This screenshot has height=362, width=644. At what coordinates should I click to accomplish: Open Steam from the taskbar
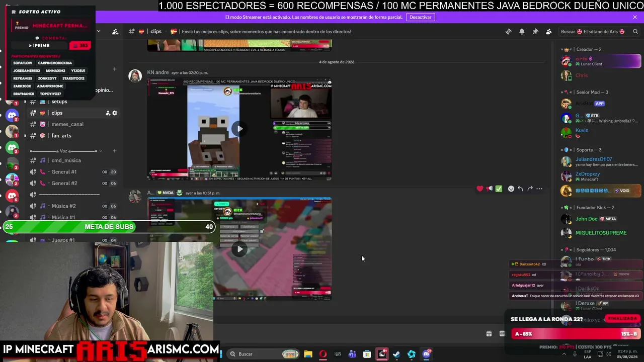tap(396, 354)
